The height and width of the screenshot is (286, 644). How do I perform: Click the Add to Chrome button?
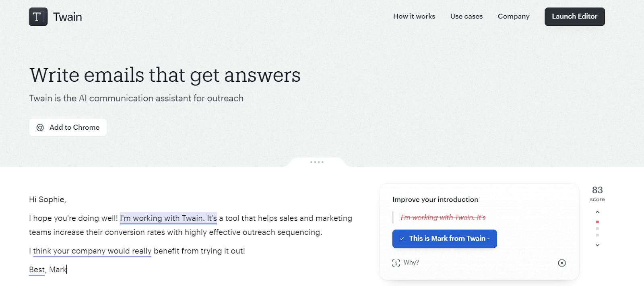68,127
